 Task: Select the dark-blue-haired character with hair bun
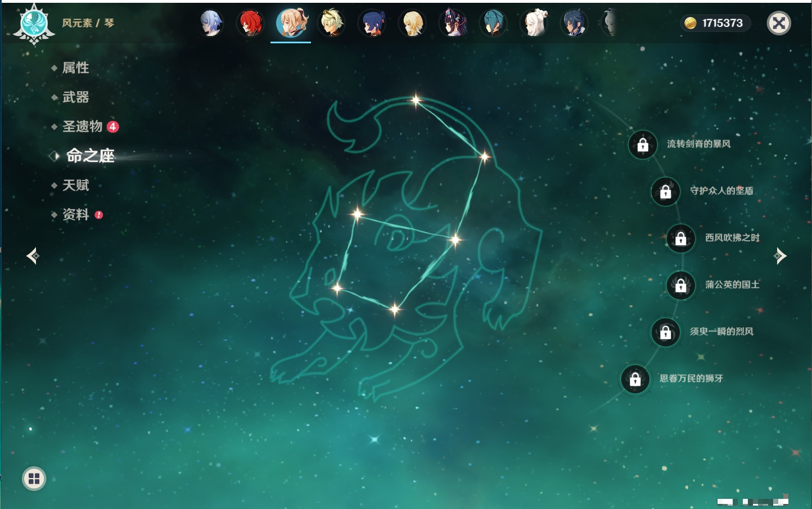[372, 23]
